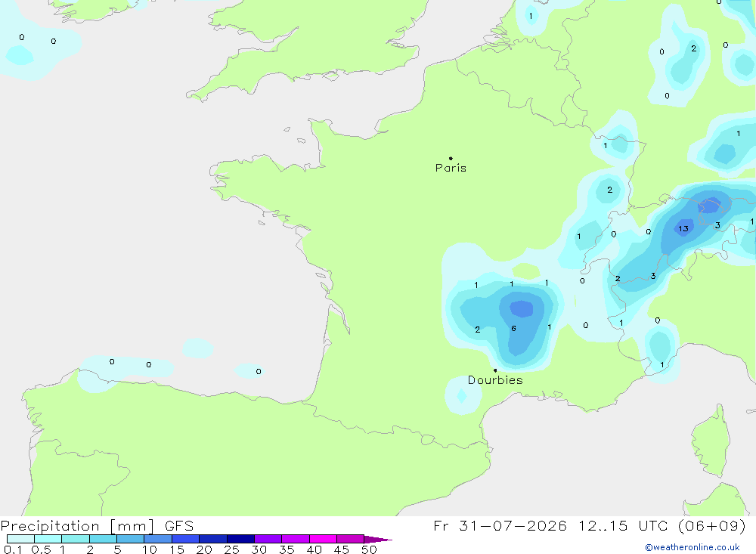Pick the 40–45 mm magenta legend swatch
The height and width of the screenshot is (554, 756).
323,539
